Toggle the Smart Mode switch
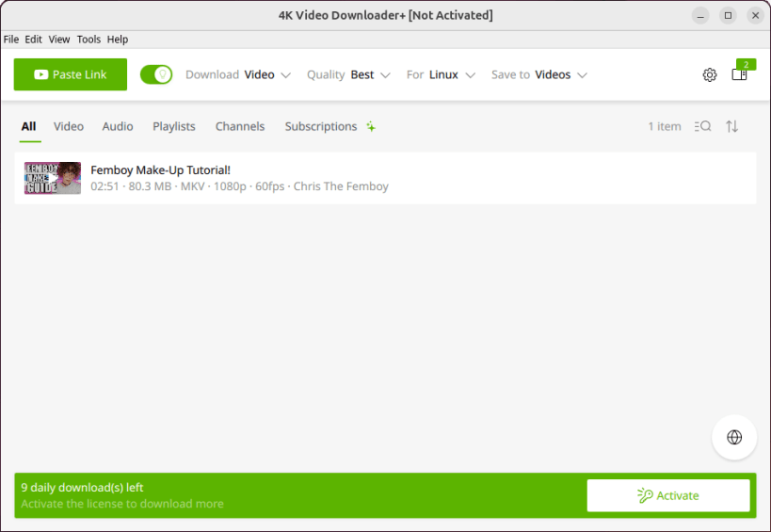The image size is (771, 532). point(156,74)
